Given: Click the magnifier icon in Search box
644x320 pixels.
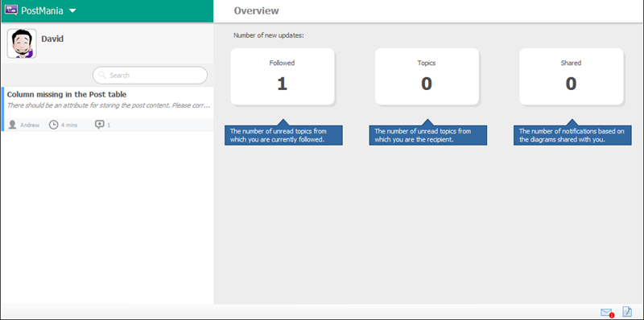Looking at the screenshot, I should [x=102, y=75].
